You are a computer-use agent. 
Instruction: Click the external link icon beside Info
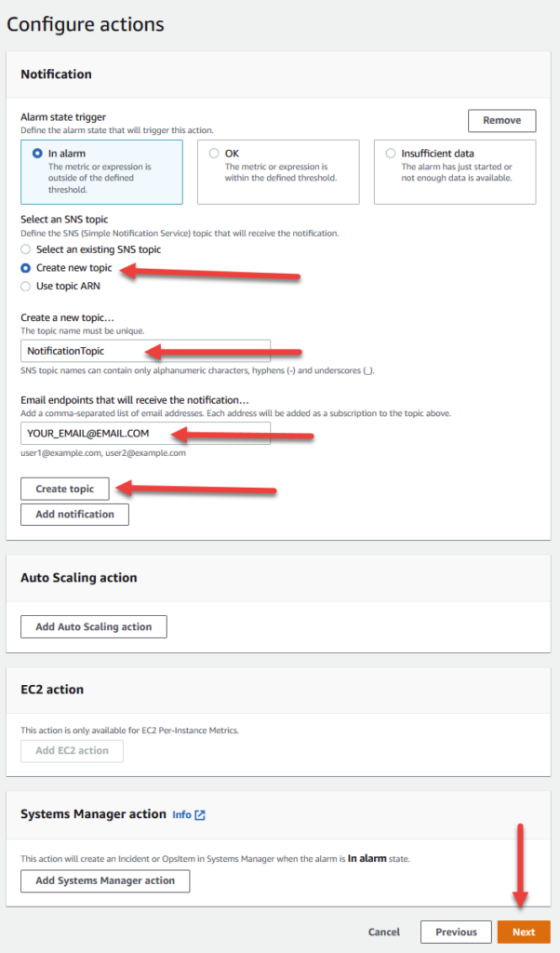tap(200, 815)
